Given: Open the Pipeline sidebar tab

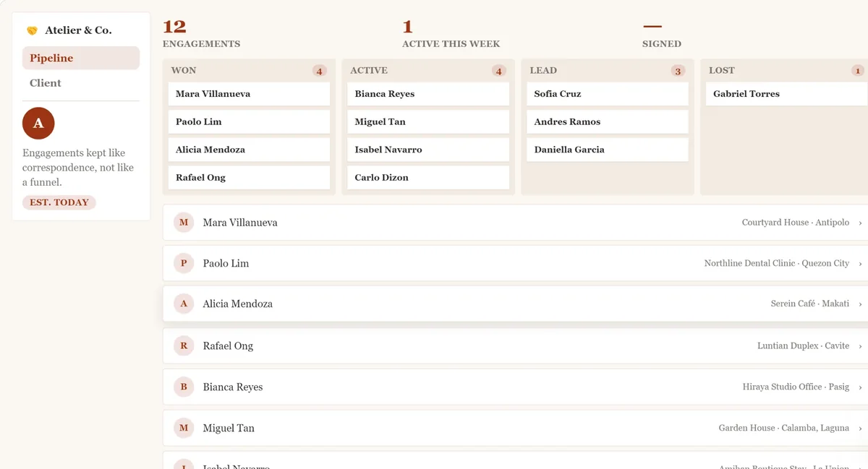Looking at the screenshot, I should (81, 58).
